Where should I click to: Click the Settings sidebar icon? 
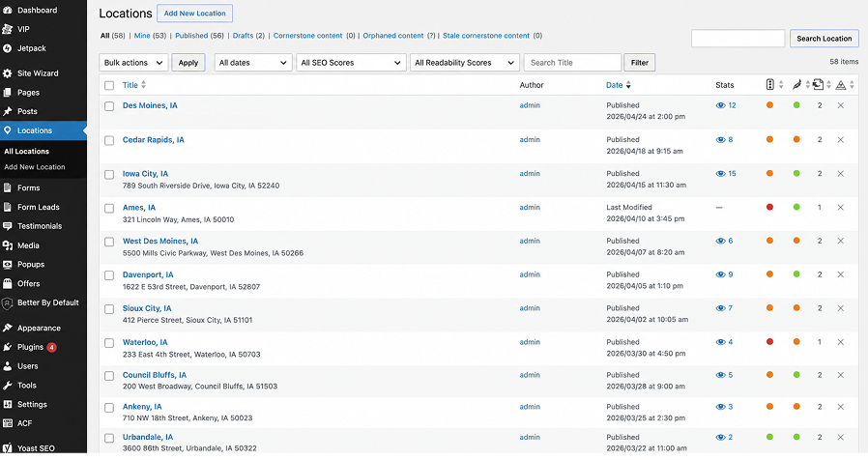click(7, 404)
